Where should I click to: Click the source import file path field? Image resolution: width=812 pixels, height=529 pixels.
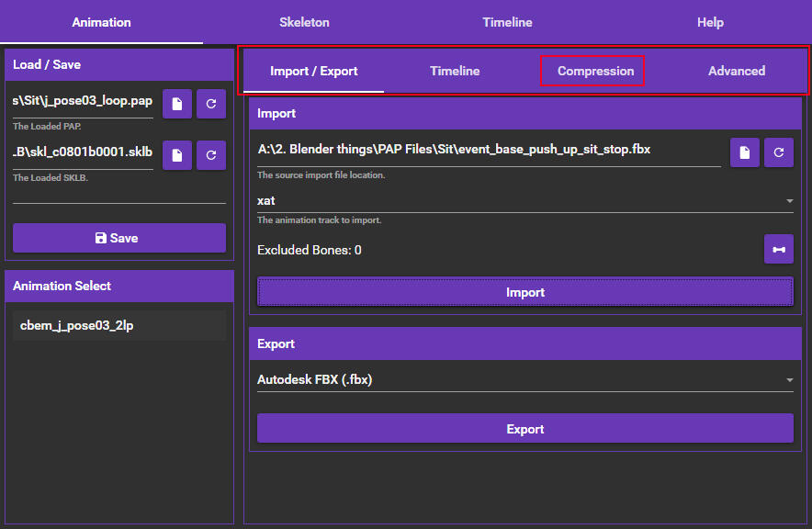(487, 150)
